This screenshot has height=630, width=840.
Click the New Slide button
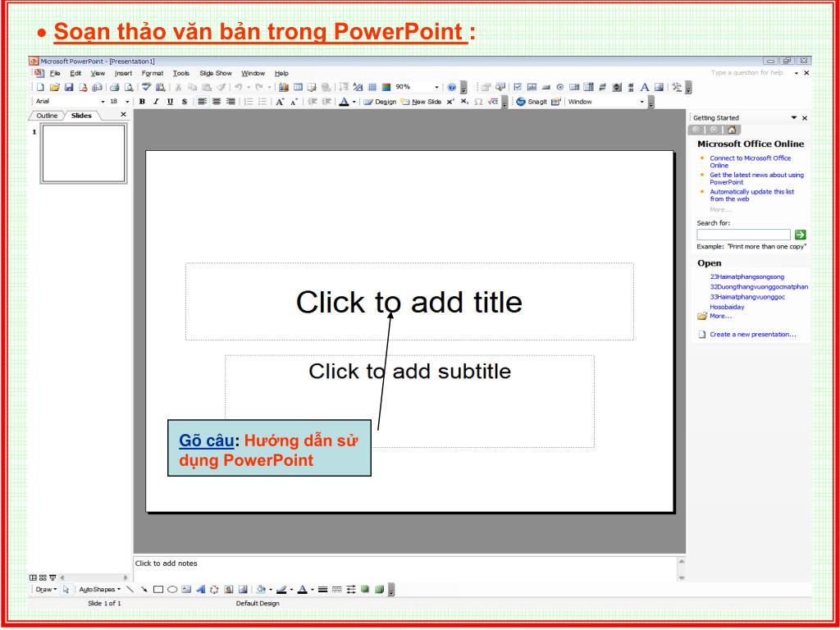click(x=421, y=102)
